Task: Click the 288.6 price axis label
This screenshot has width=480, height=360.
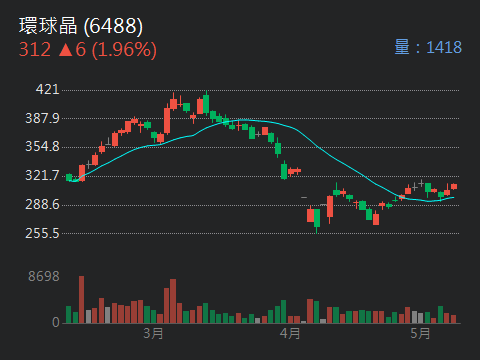Action: pos(42,204)
